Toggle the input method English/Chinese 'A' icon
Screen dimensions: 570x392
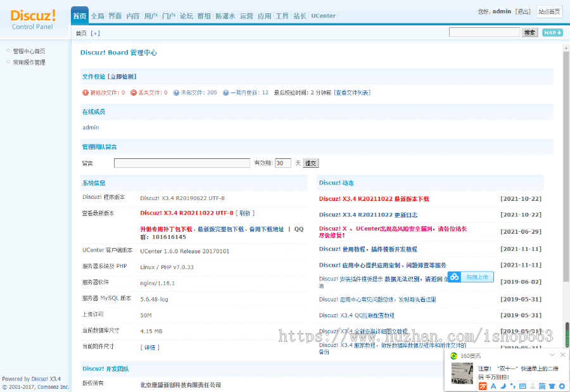pos(493,386)
